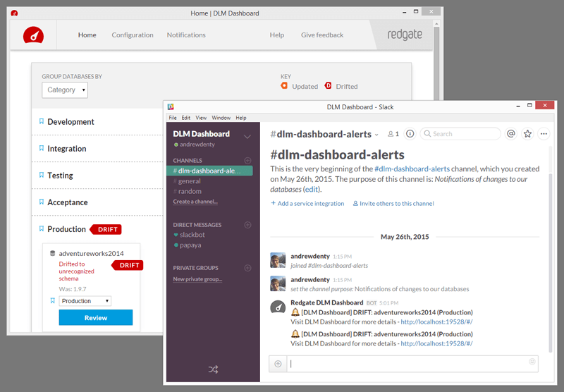
Task: Open the Notifications tab
Action: click(186, 35)
